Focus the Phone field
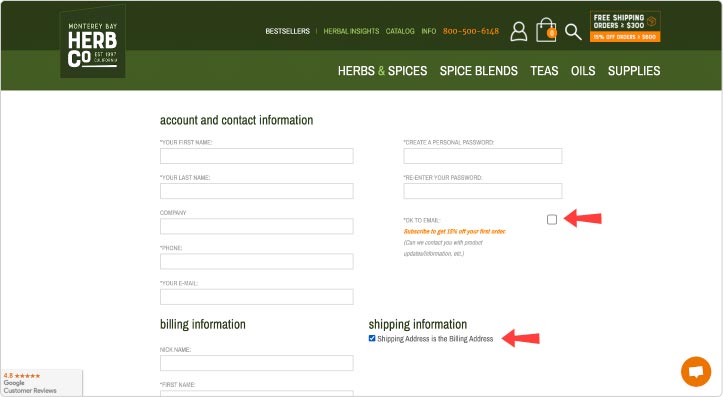The width and height of the screenshot is (723, 397). point(257,261)
